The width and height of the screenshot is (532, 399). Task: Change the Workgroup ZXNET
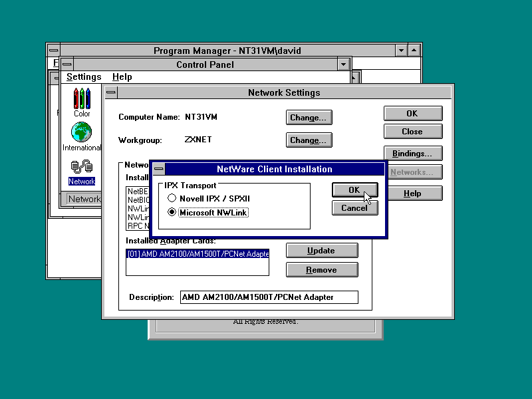point(309,140)
